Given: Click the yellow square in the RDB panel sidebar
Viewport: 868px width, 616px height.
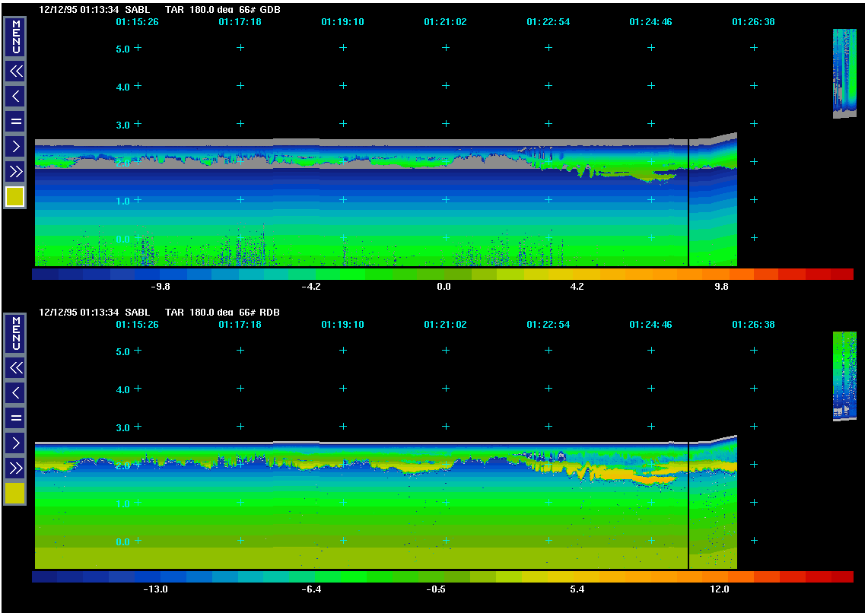Looking at the screenshot, I should [15, 494].
